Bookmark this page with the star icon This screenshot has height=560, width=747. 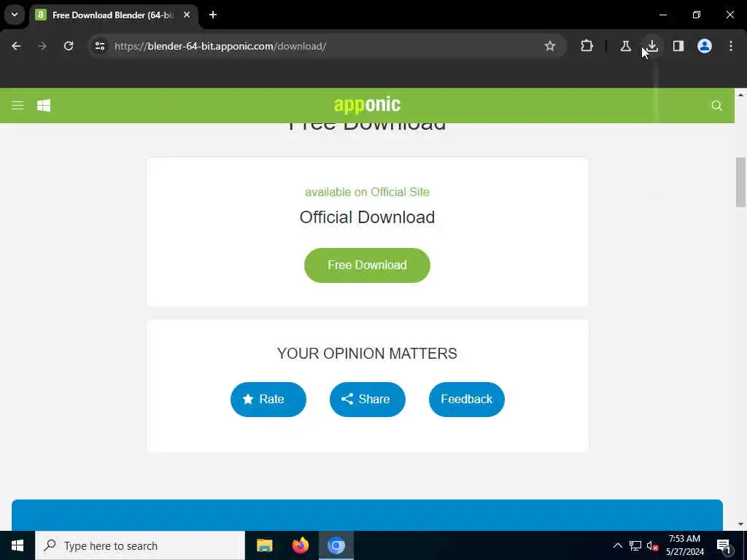tap(550, 46)
